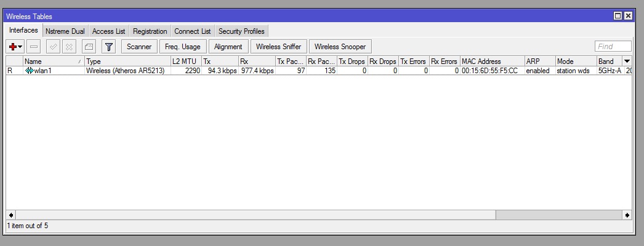Click the R flag in wlan1 row
644x246 pixels.
pos(10,71)
